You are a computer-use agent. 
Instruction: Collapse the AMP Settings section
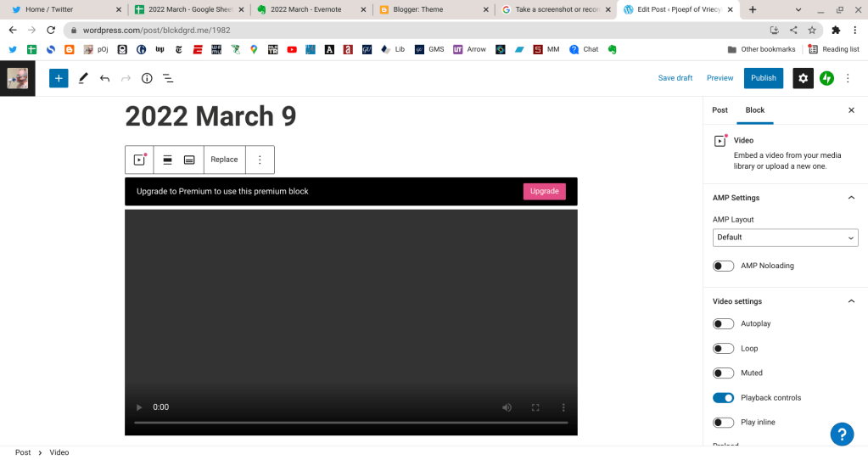[851, 198]
